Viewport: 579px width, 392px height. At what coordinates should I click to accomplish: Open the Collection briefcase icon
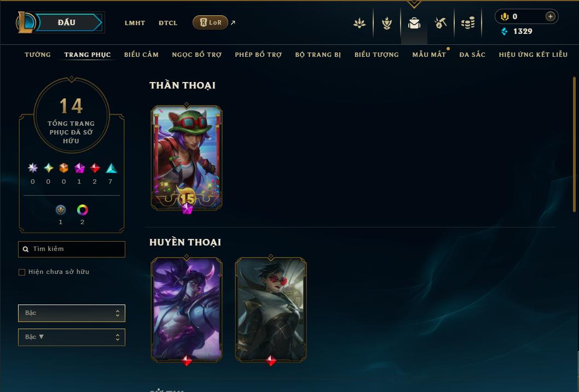coord(414,23)
